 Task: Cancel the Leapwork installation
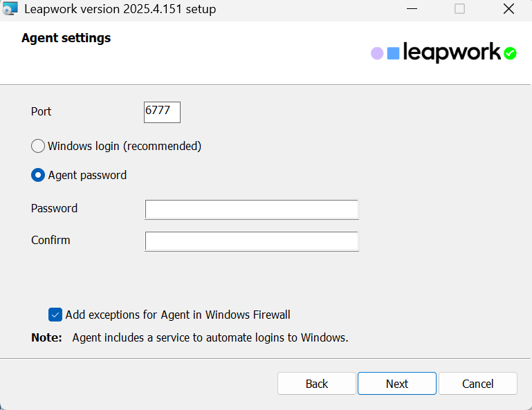(477, 384)
